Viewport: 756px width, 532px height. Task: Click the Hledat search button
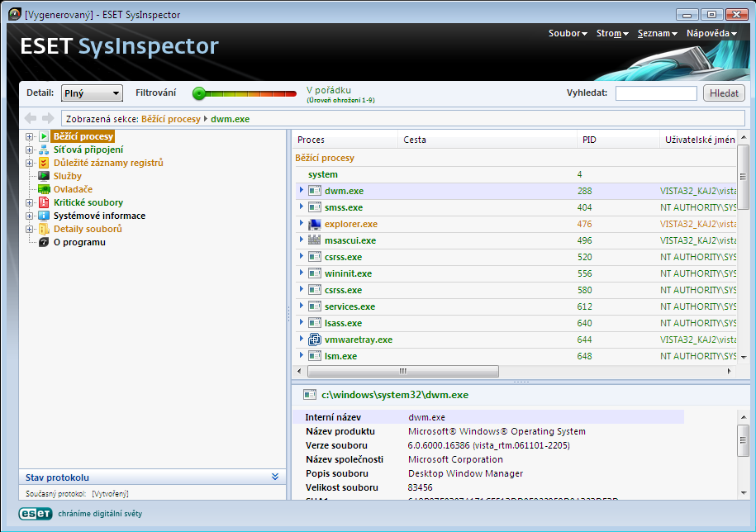pos(724,93)
